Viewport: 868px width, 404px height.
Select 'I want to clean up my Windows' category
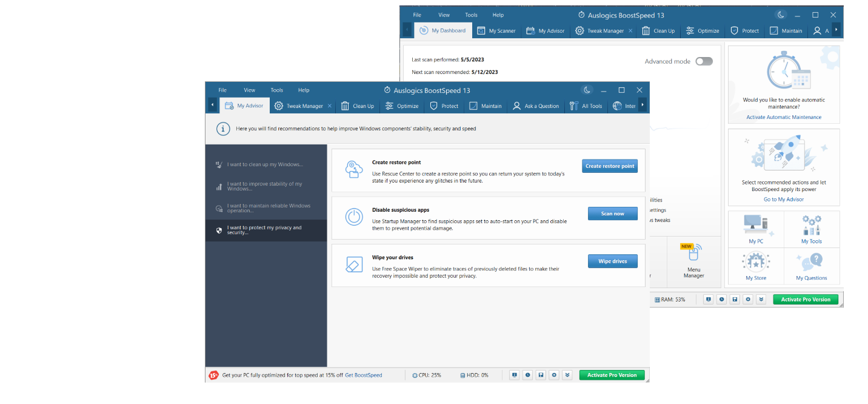coord(266,164)
